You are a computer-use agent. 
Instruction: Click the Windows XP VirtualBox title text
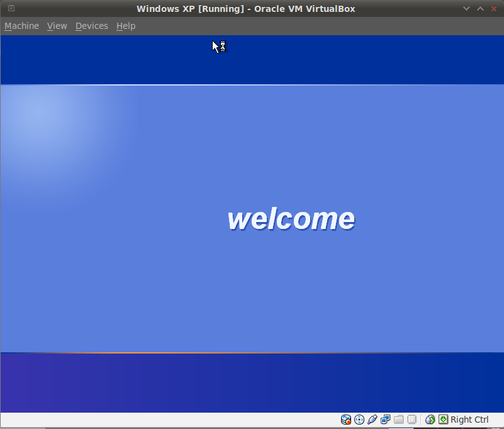[x=246, y=9]
